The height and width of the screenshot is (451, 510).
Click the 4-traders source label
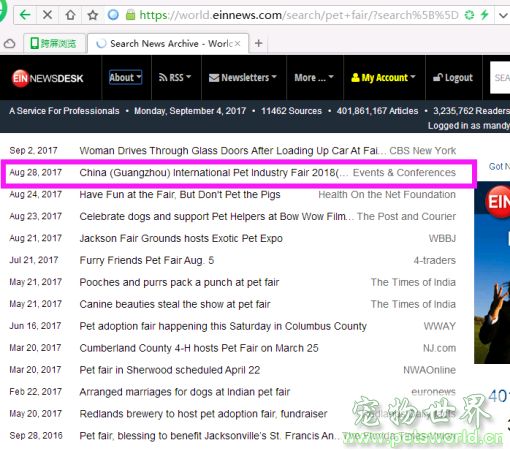click(434, 260)
